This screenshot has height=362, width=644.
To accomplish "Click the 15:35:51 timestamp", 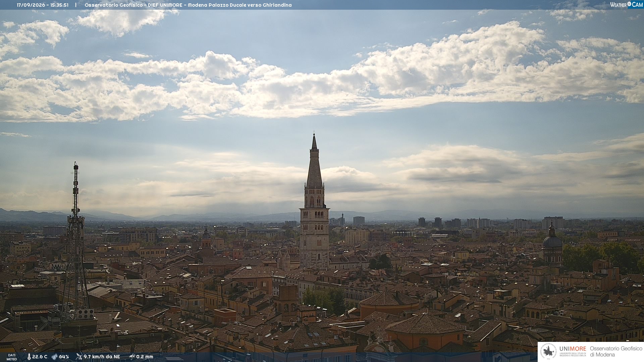I will tap(59, 5).
